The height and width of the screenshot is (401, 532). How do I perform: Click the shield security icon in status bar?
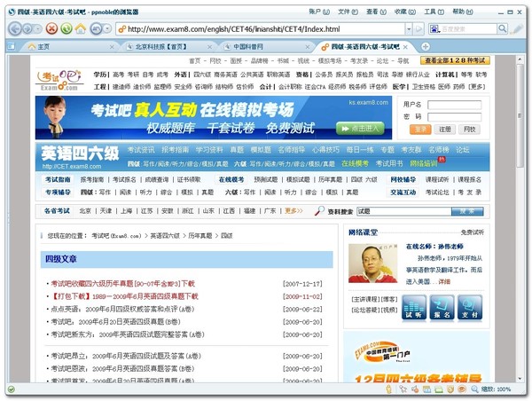(450, 389)
